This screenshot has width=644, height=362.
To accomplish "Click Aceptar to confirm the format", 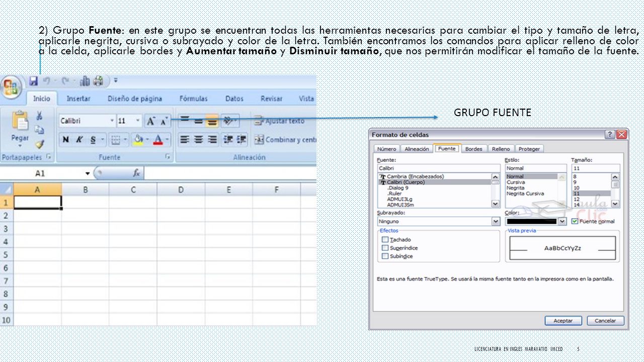I will [x=563, y=321].
